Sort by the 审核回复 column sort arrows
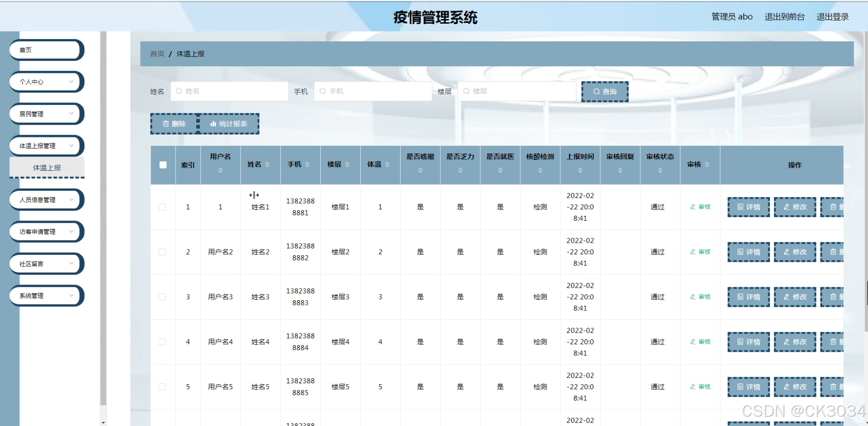 pos(620,171)
